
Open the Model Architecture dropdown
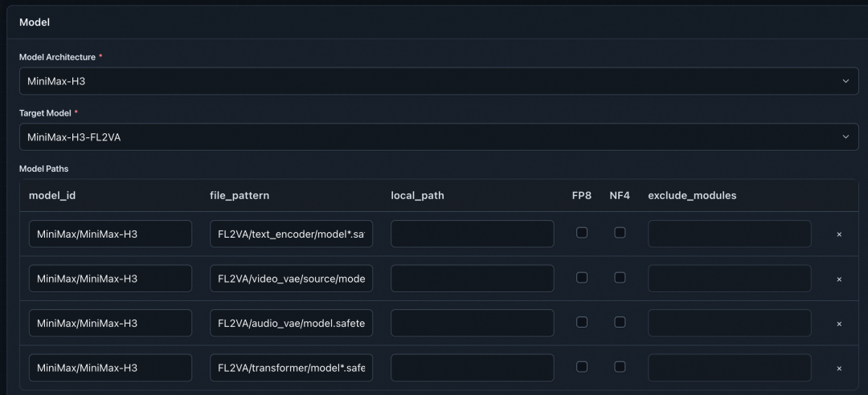[439, 81]
